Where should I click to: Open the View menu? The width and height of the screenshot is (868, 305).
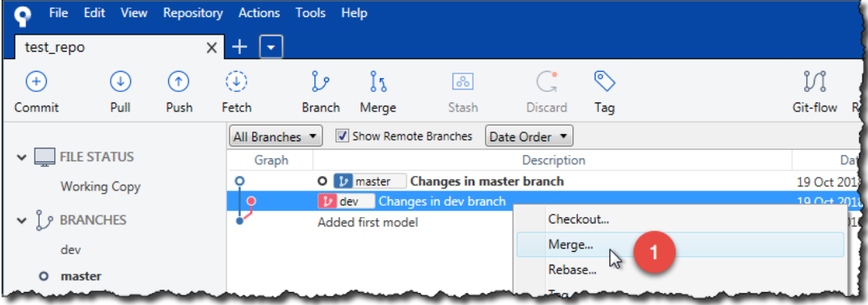click(134, 13)
